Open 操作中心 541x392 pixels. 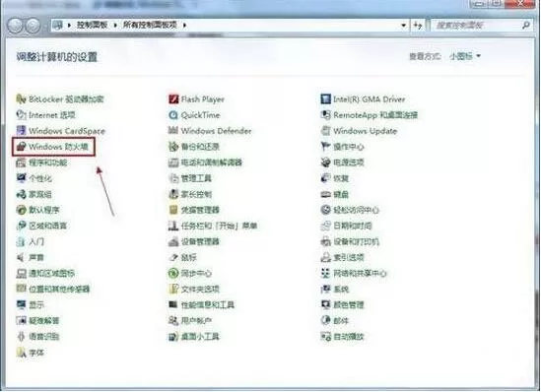(x=342, y=147)
